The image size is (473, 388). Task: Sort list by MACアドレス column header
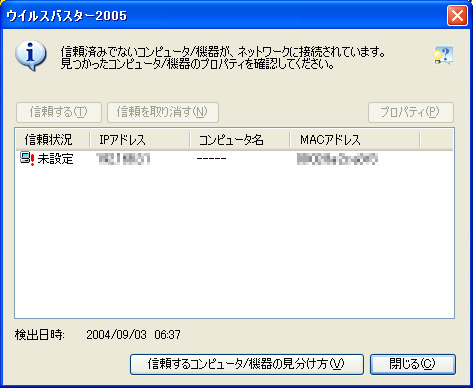point(355,140)
